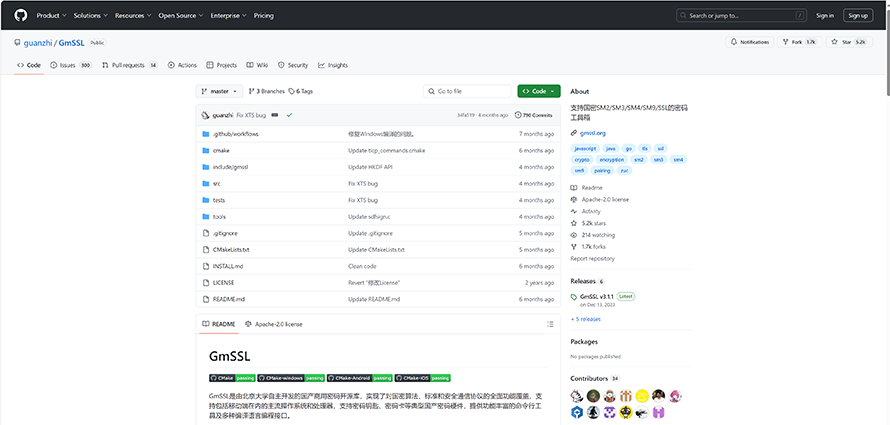Open the Resources dropdown

pos(133,16)
